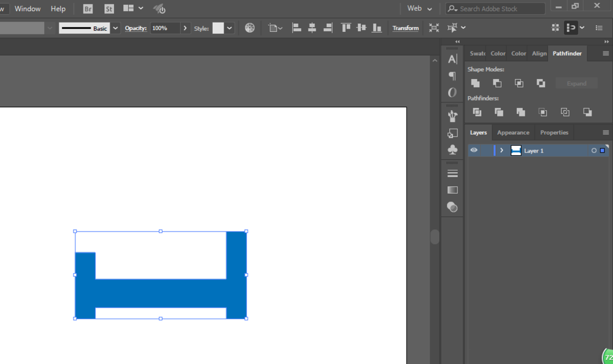The image size is (613, 364).
Task: Open the Style dropdown arrow
Action: point(229,28)
